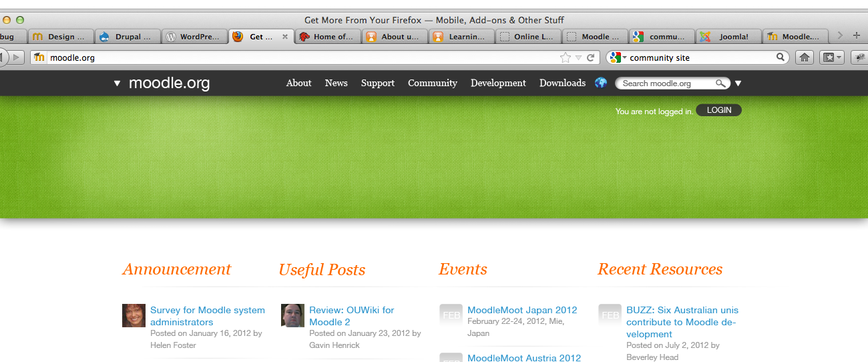Viewport: 868px width, 362px height.
Task: Open the commu... Google tab
Action: (x=662, y=37)
